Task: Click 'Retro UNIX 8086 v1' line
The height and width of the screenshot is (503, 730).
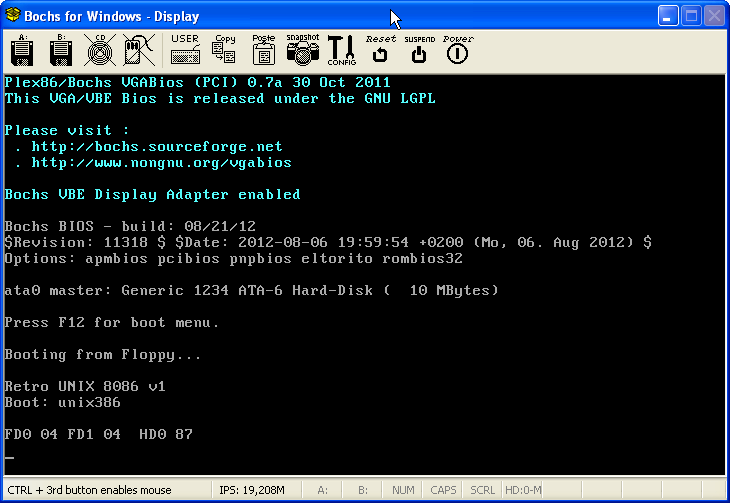Action: coord(85,386)
